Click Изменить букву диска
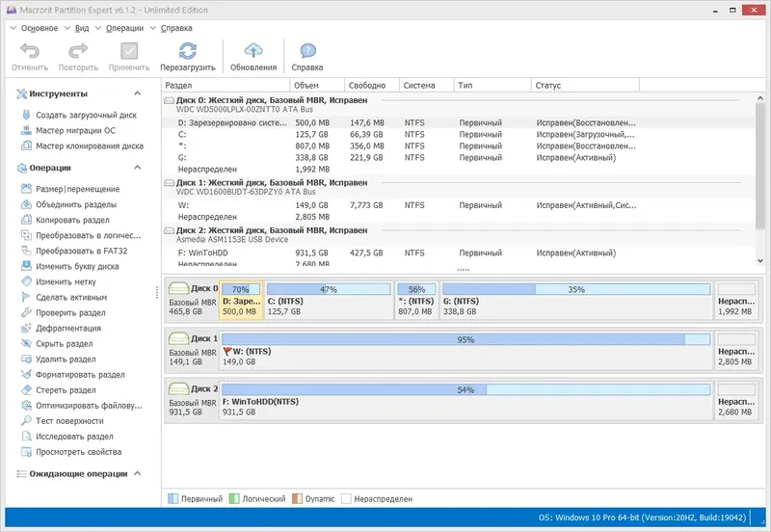 point(77,267)
